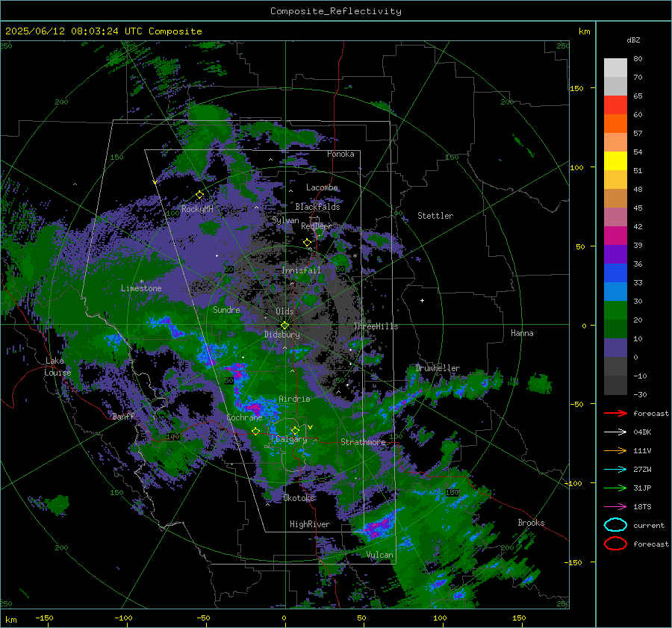Viewport: 672px width, 628px height.
Task: Click the Innisfail city label
Action: pos(301,270)
